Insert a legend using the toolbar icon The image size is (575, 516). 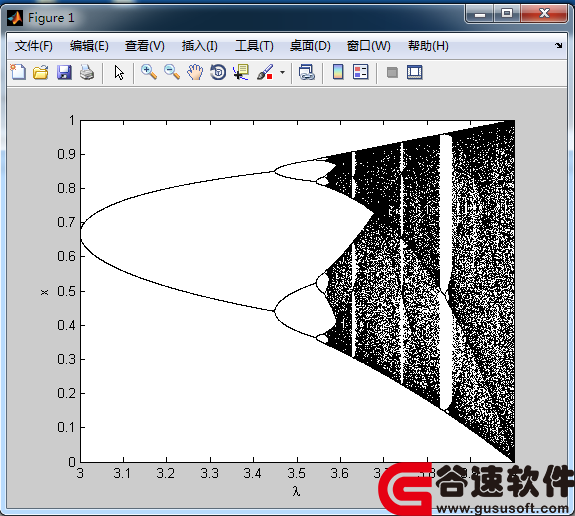point(360,72)
